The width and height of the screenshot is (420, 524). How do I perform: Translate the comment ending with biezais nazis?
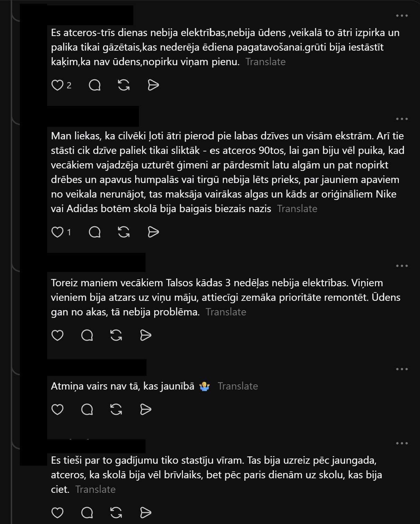297,209
